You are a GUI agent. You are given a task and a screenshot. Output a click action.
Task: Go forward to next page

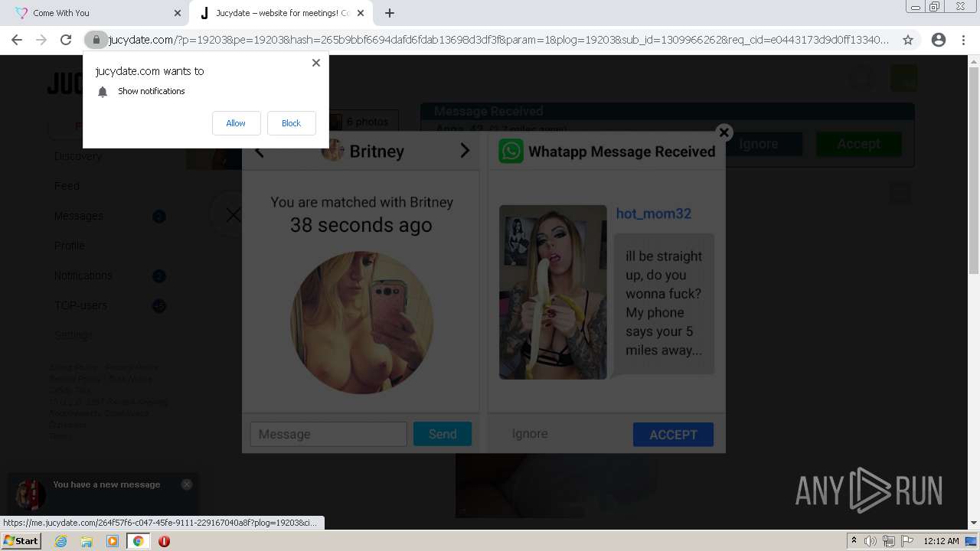(41, 40)
